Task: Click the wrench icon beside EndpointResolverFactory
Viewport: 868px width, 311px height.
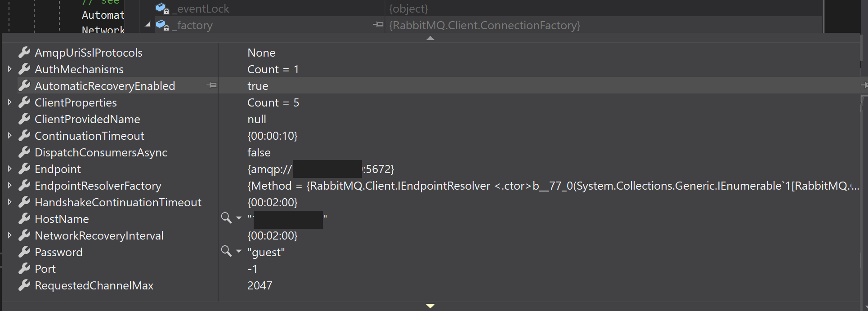Action: coord(24,186)
